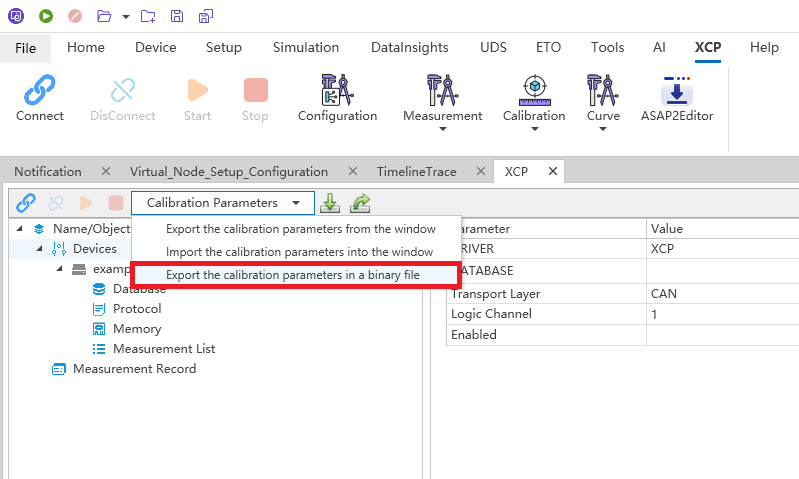
Task: Click the disconnect icon in XCP panel toolbar
Action: coord(56,203)
